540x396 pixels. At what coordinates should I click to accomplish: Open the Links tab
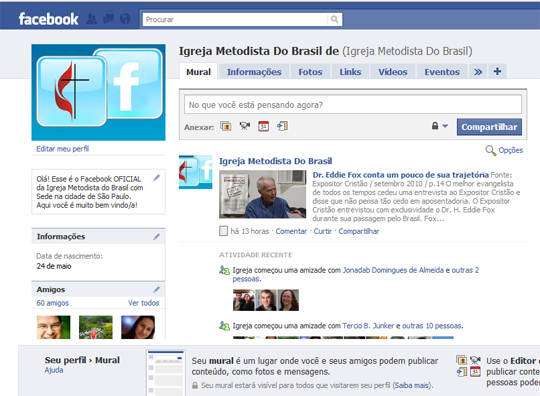(x=350, y=72)
